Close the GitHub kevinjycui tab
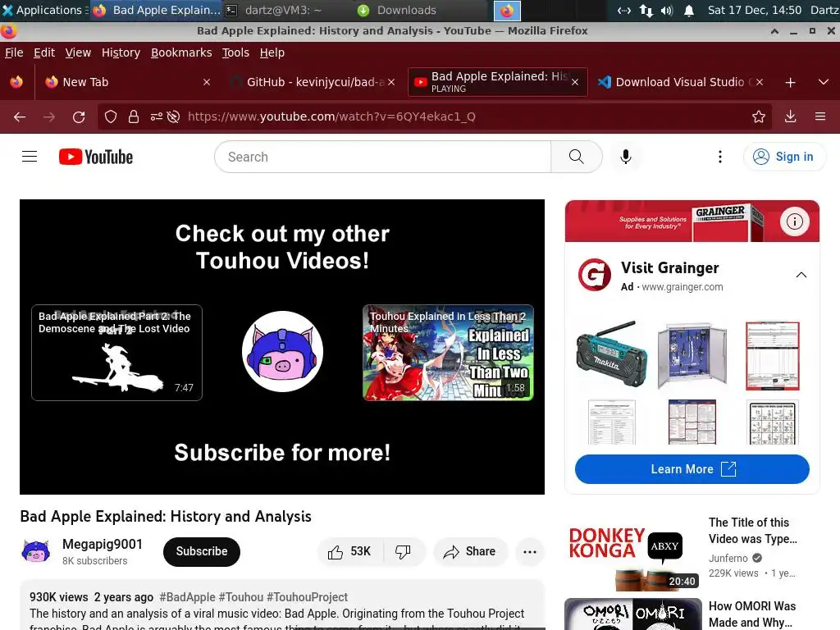 pyautogui.click(x=391, y=82)
